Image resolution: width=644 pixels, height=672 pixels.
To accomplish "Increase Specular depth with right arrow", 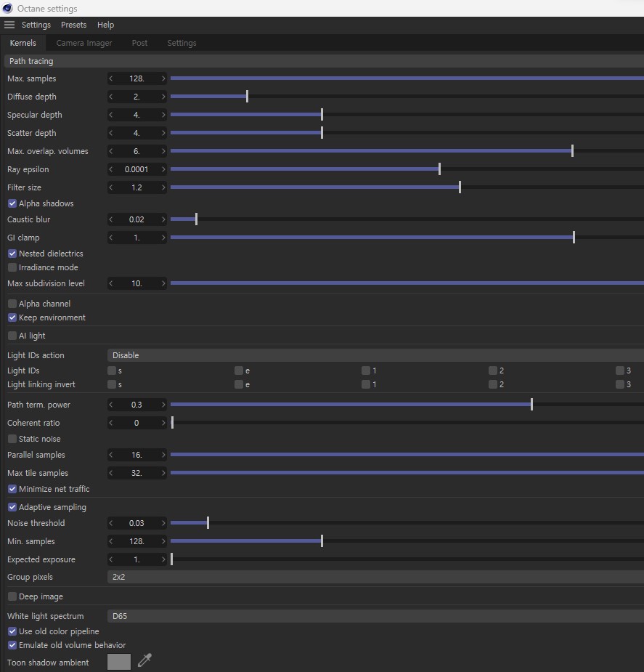I will coord(163,115).
